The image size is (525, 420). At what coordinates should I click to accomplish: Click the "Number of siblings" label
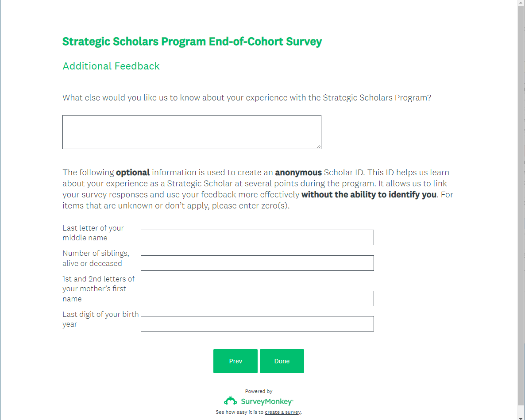pos(96,258)
